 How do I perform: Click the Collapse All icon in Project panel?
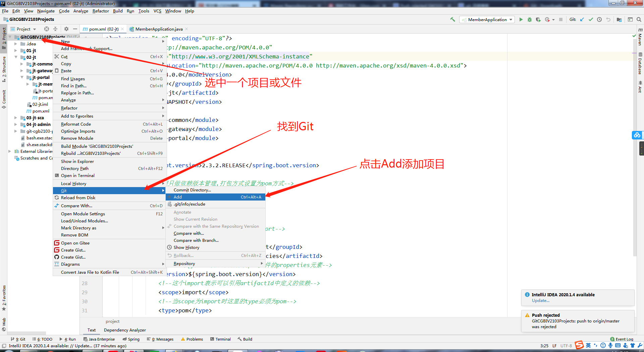(x=55, y=29)
